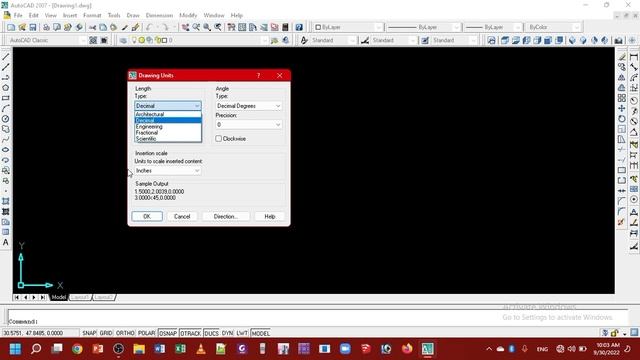Image resolution: width=640 pixels, height=360 pixels.
Task: Select the Erase modify tool
Action: (x=622, y=57)
